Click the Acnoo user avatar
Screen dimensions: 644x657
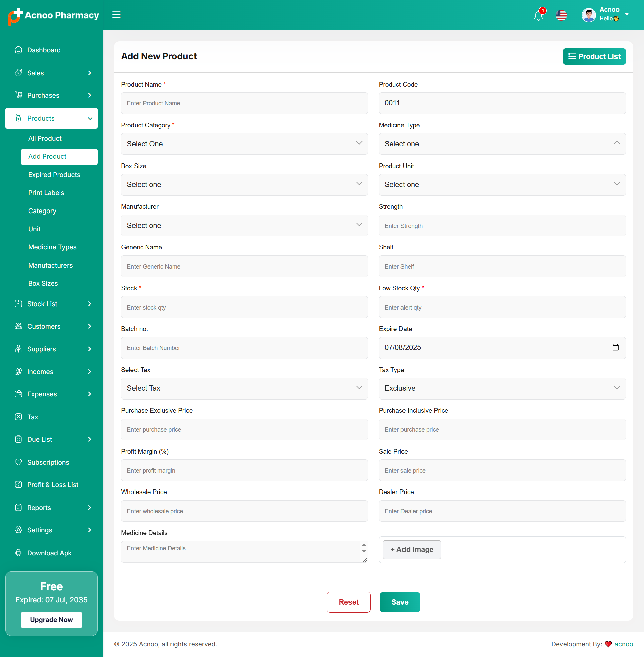pyautogui.click(x=589, y=15)
